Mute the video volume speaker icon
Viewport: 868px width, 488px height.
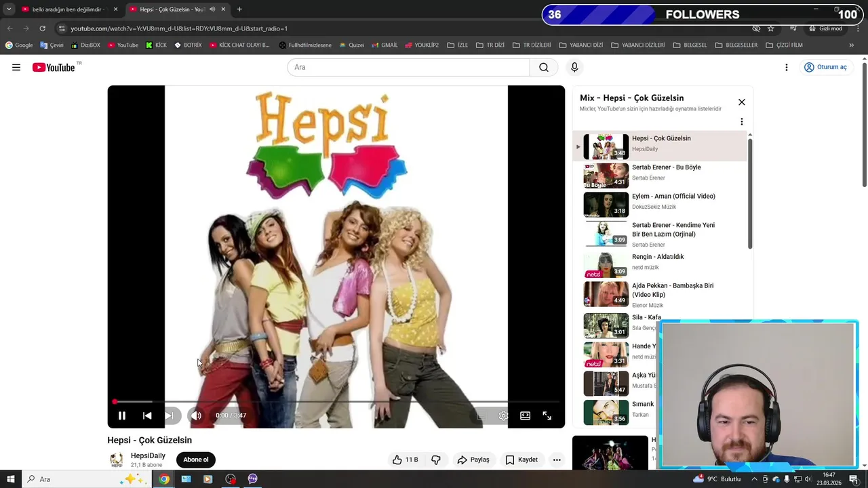click(x=196, y=415)
